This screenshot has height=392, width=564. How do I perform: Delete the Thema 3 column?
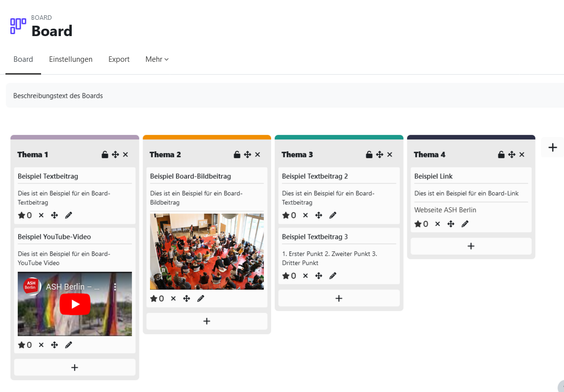390,155
